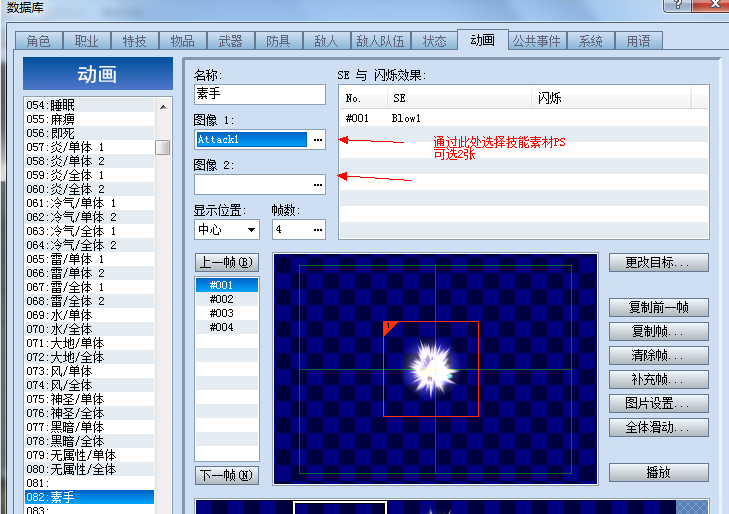Image resolution: width=729 pixels, height=514 pixels.
Task: Open the 敌人 tab
Action: pos(326,41)
